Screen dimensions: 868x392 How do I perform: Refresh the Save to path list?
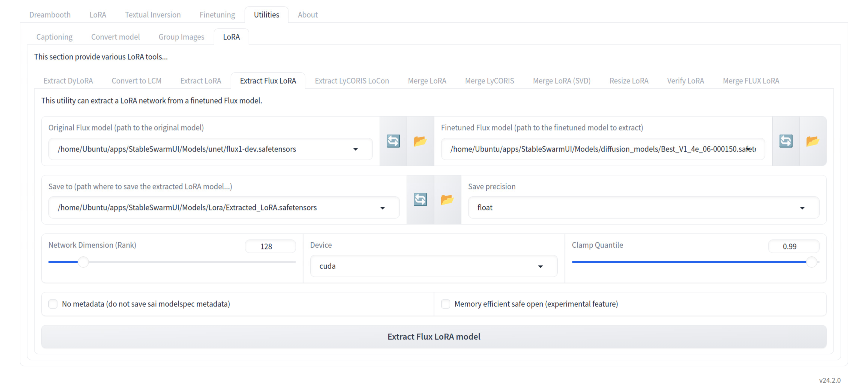click(x=420, y=200)
